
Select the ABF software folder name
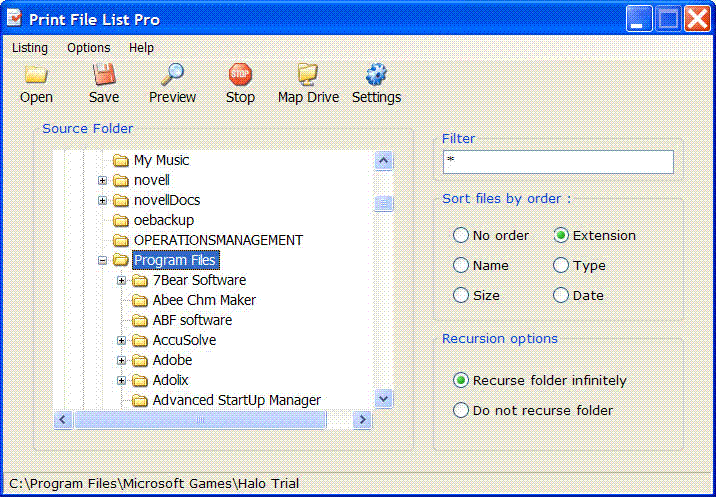tap(192, 321)
